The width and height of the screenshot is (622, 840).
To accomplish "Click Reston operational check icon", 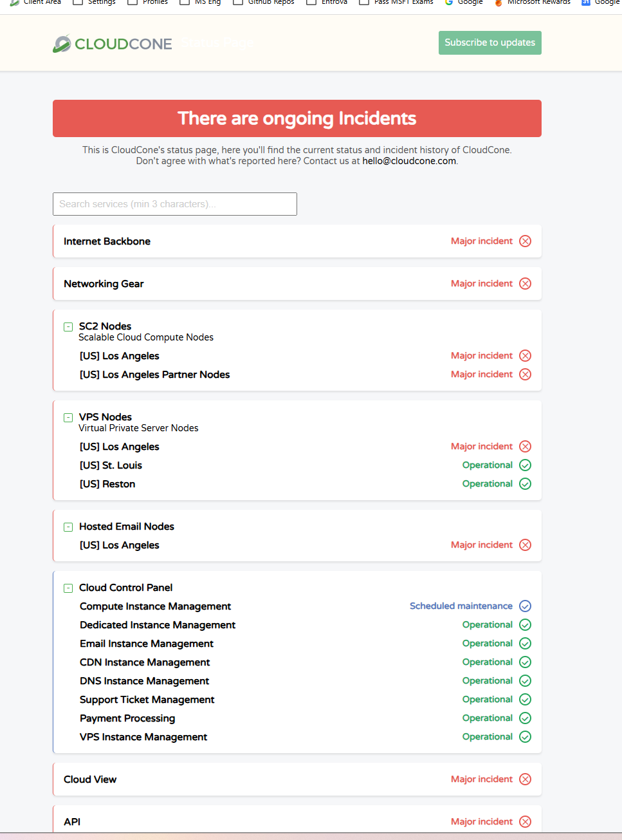I will 526,484.
